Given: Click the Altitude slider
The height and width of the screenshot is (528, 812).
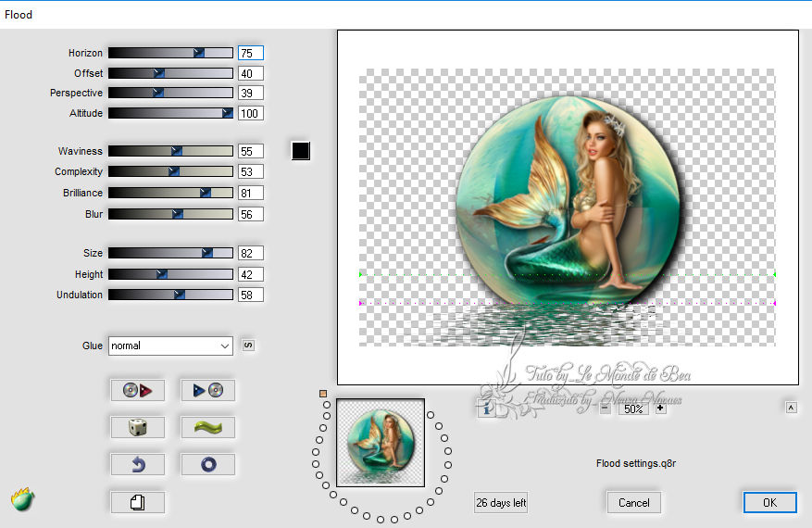Looking at the screenshot, I should tap(170, 113).
